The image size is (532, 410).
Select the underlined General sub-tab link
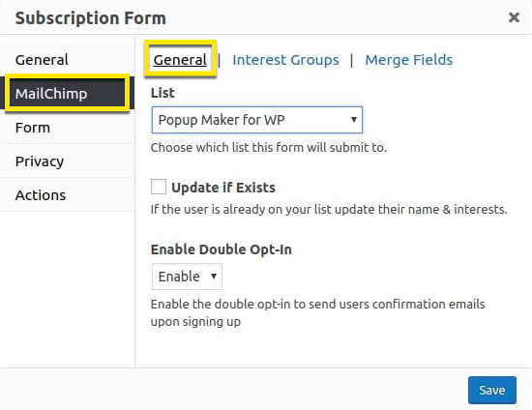[x=180, y=60]
